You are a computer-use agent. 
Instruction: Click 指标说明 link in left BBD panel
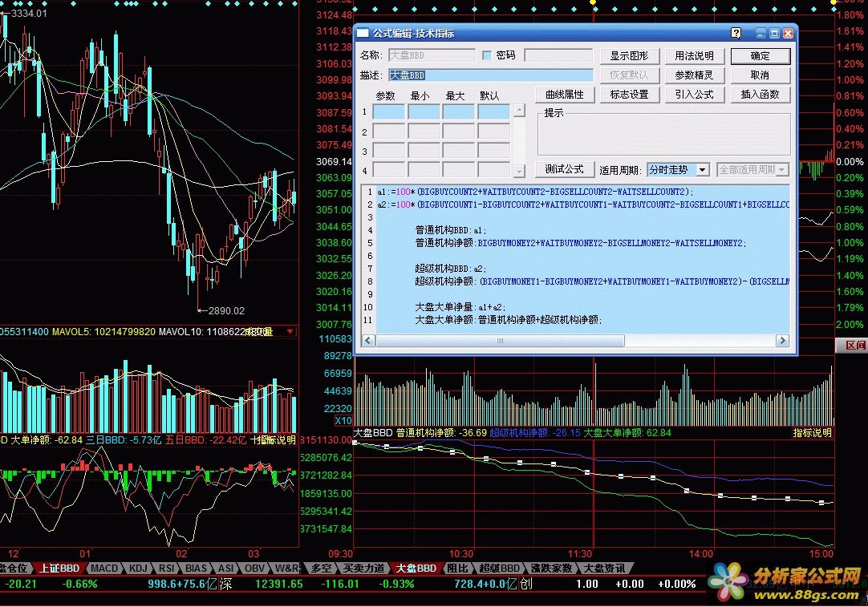click(276, 440)
